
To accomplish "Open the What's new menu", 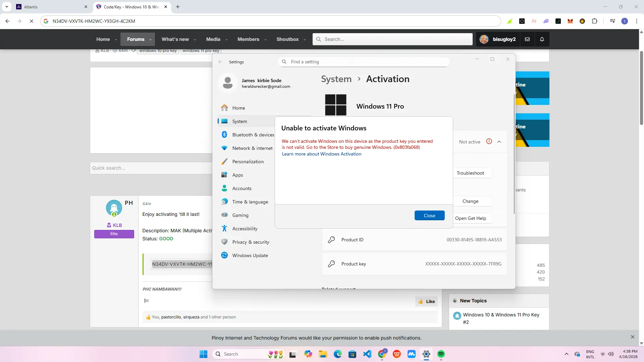I will (x=175, y=39).
